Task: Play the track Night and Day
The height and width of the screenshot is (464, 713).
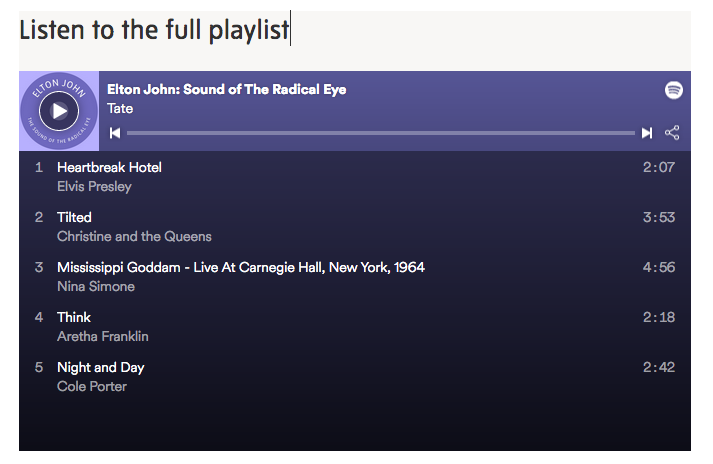Action: (x=100, y=367)
